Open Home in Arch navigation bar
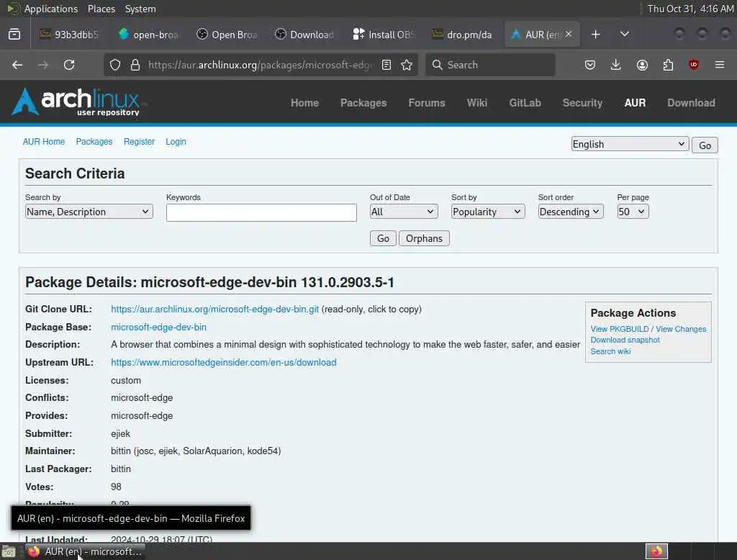The image size is (737, 560). (x=304, y=103)
